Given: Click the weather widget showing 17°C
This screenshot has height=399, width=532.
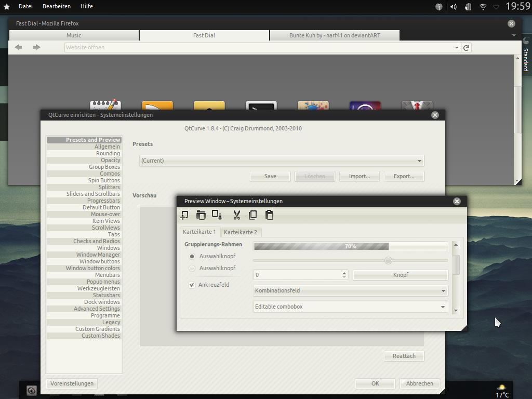Looking at the screenshot, I should [x=502, y=391].
